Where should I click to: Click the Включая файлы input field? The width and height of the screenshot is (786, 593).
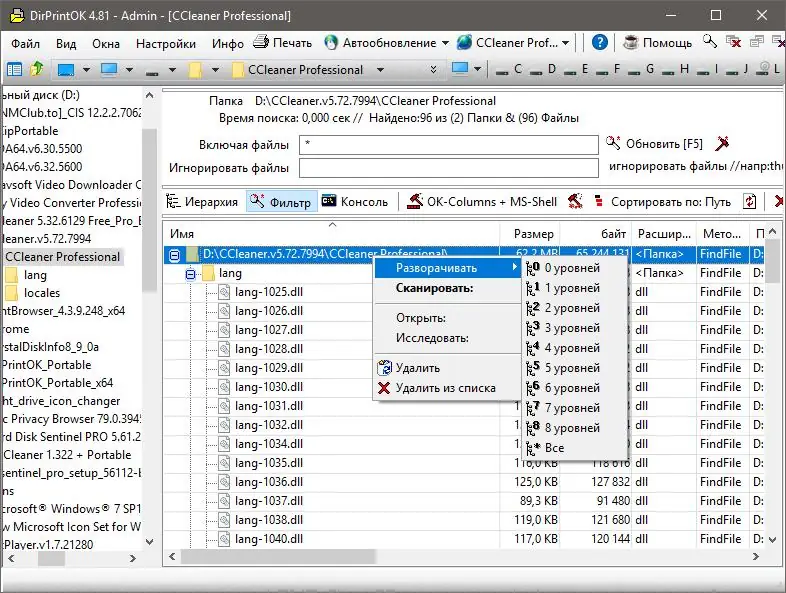pos(449,145)
